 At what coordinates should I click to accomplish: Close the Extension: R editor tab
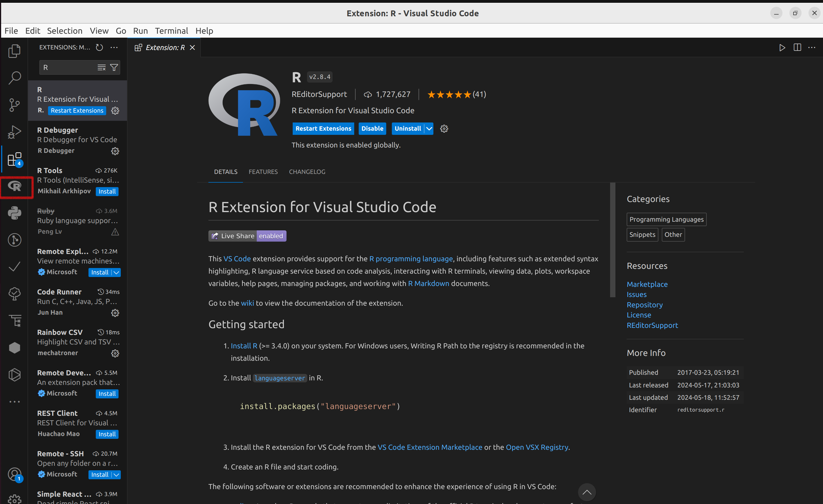pyautogui.click(x=192, y=47)
